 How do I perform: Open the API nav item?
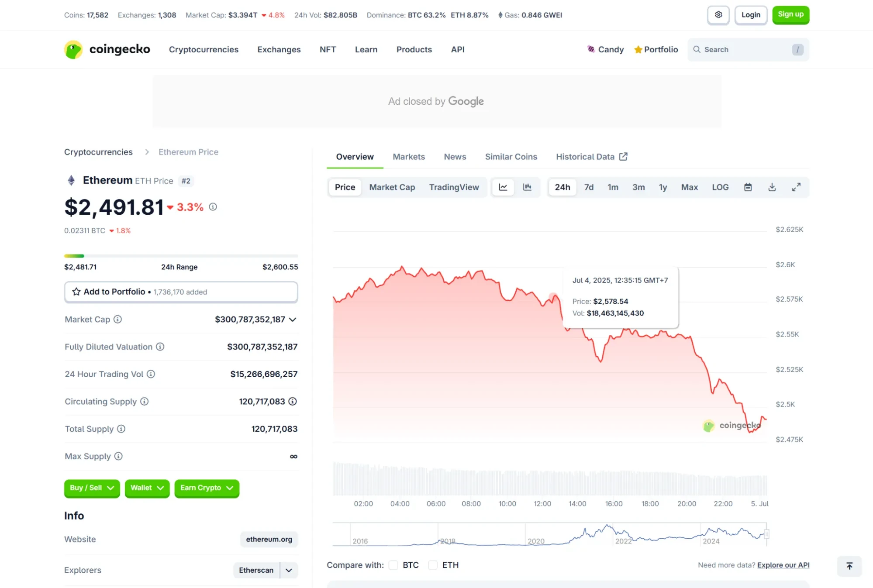coord(457,49)
